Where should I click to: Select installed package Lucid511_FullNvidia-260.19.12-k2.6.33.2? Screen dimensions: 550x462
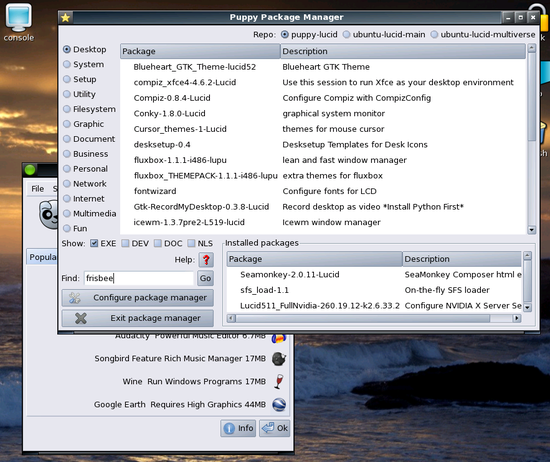(x=375, y=306)
